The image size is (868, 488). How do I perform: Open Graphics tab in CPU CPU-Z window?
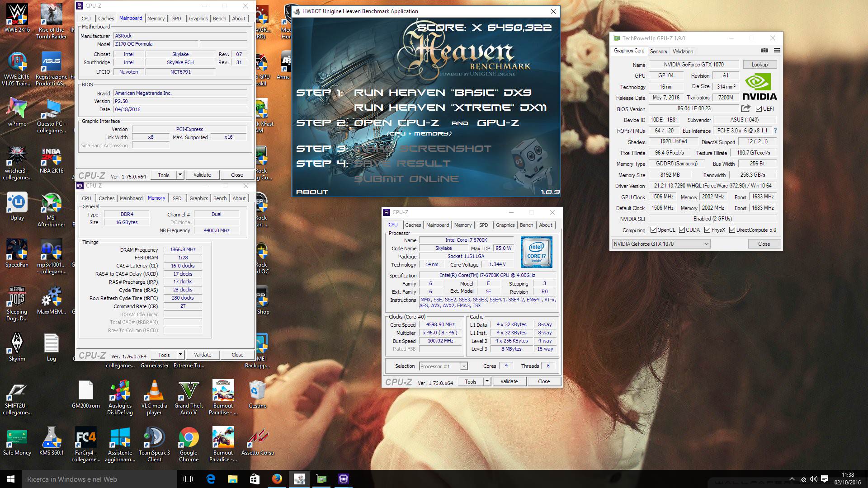(505, 225)
